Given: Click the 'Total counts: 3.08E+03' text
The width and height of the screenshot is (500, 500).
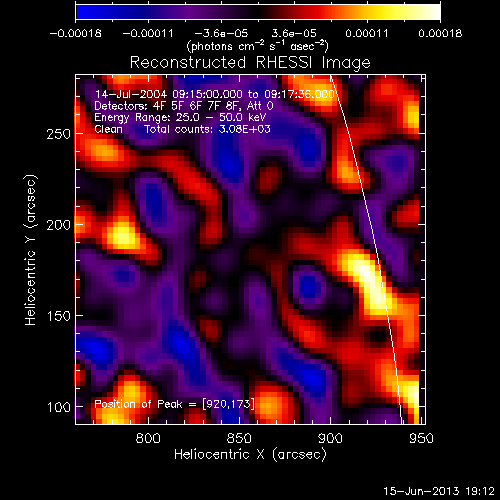Looking at the screenshot, I should point(207,129).
